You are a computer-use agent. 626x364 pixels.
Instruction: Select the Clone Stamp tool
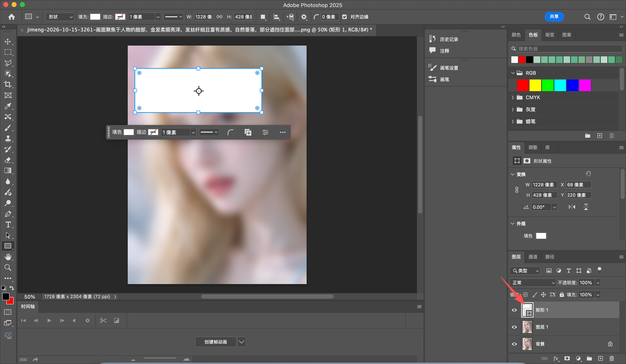pyautogui.click(x=8, y=138)
